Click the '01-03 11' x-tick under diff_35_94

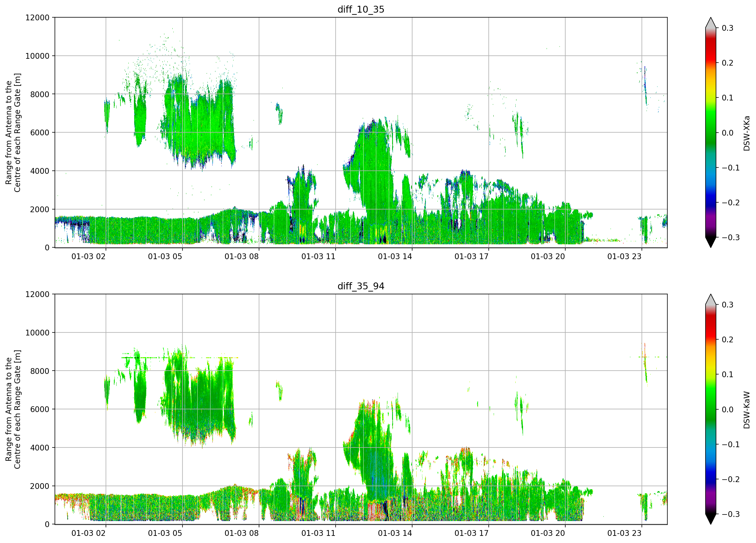318,533
